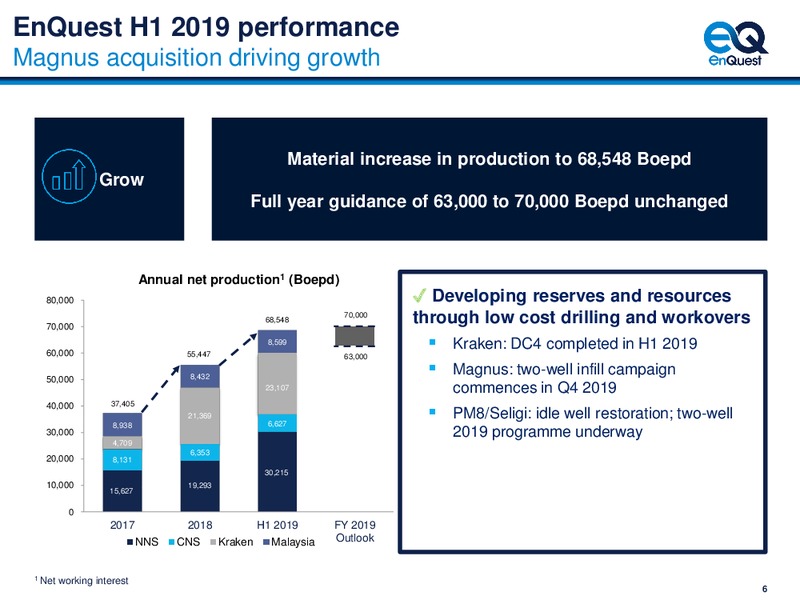The height and width of the screenshot is (600, 800).
Task: Click the '2017' axis label
Action: (x=122, y=525)
